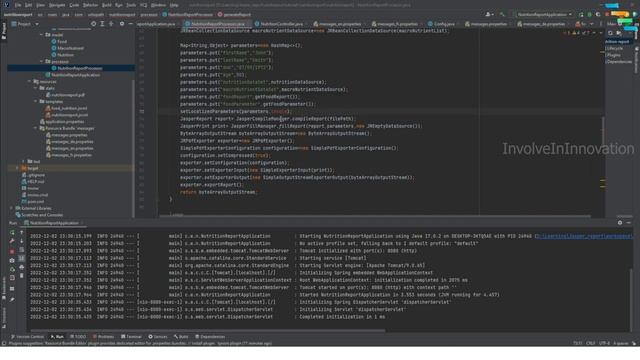The image size is (640, 360).
Task: Collapse the templates folder
Action: coord(36,102)
